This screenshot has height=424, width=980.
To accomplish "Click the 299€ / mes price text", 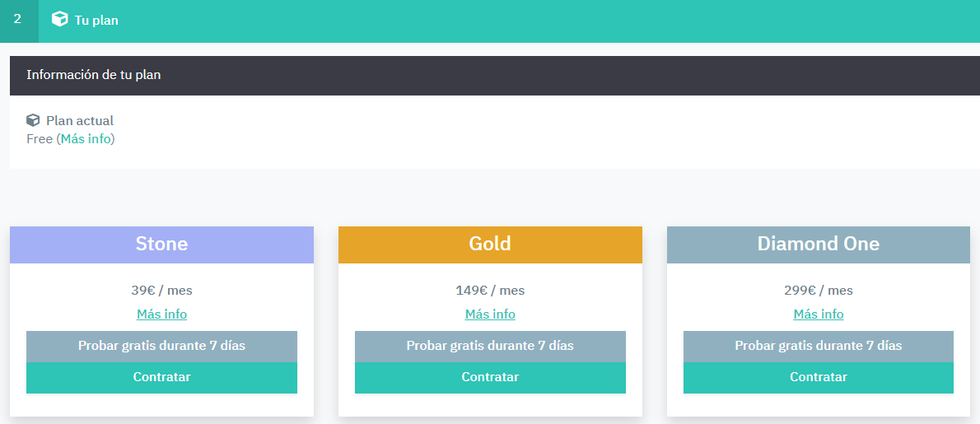I will 818,291.
